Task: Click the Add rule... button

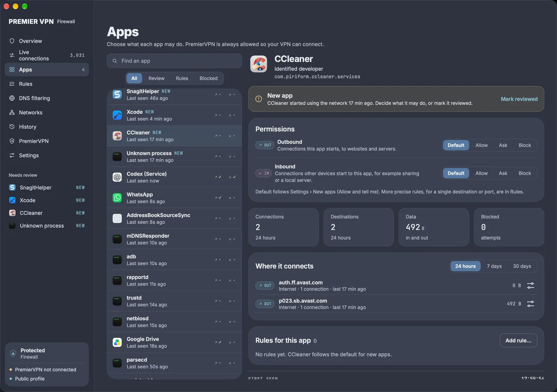Action: (518, 340)
